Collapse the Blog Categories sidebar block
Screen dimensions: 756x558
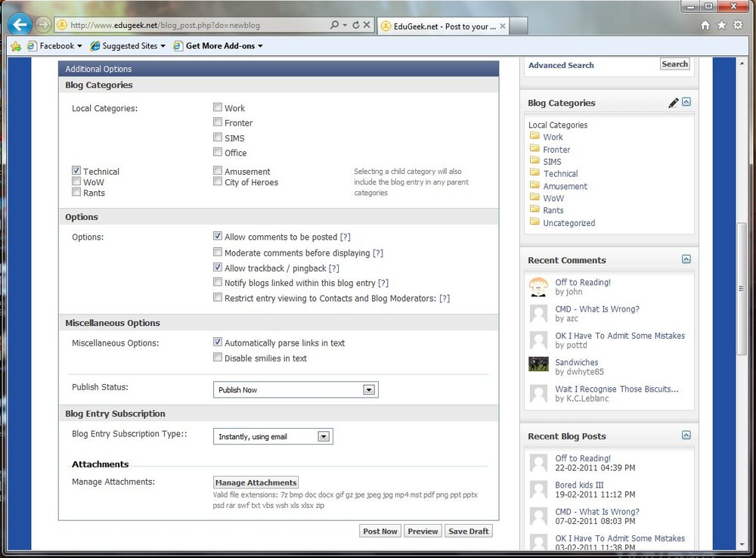pos(686,102)
